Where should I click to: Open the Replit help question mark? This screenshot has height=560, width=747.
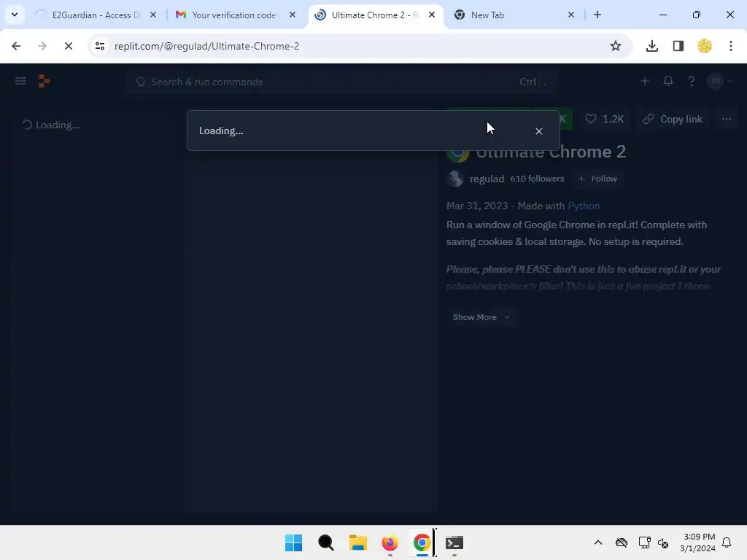click(x=692, y=82)
